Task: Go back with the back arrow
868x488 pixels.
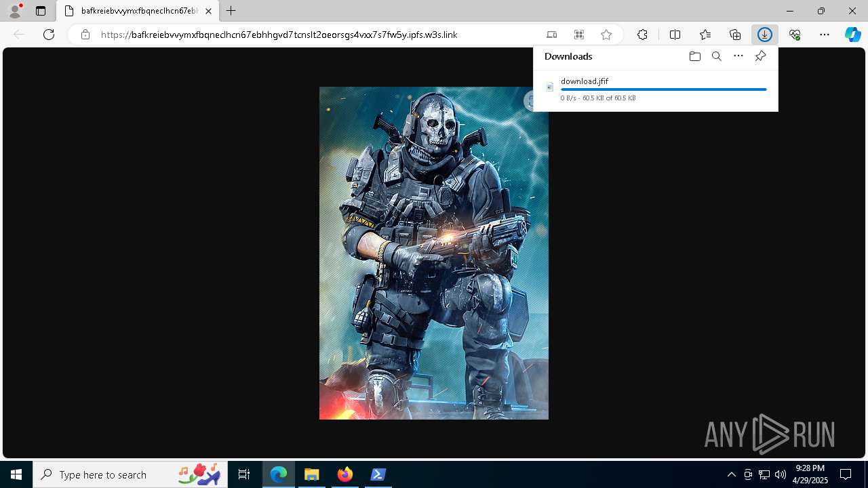Action: pyautogui.click(x=19, y=35)
